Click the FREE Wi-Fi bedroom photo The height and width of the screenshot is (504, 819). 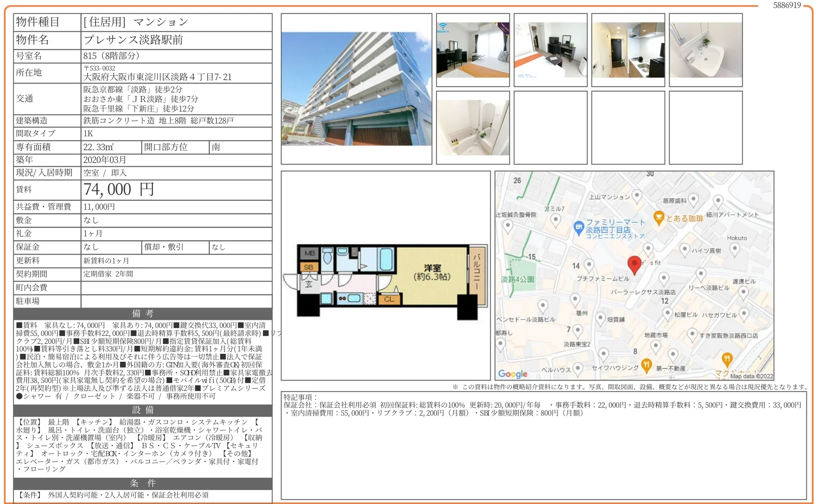pyautogui.click(x=472, y=50)
